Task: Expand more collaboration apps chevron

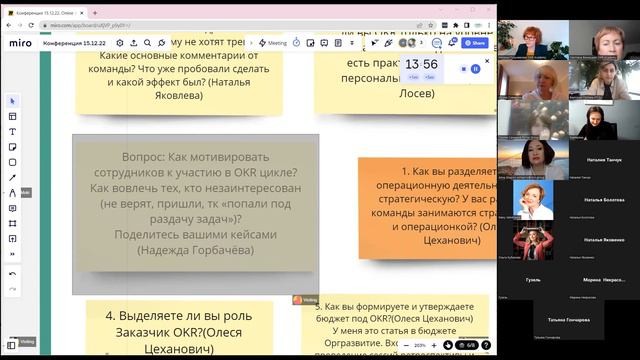Action: click(x=352, y=43)
